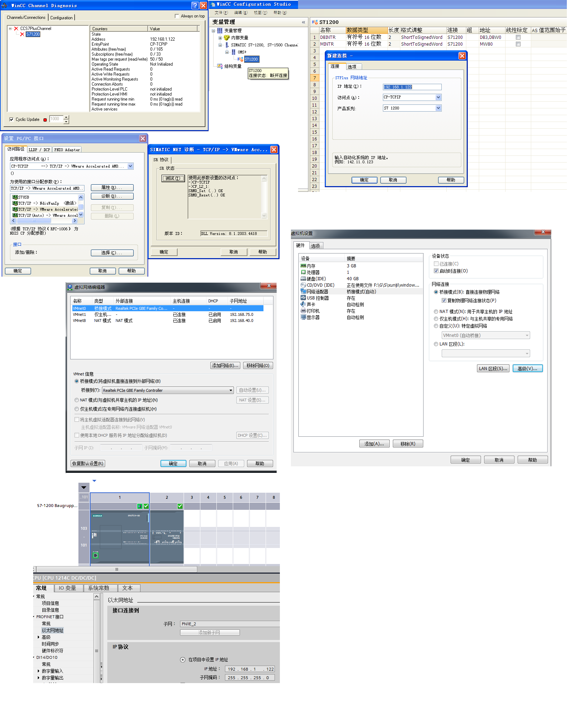Switch to the LLDP / DCP tab
The height and width of the screenshot is (728, 569).
tap(40, 150)
